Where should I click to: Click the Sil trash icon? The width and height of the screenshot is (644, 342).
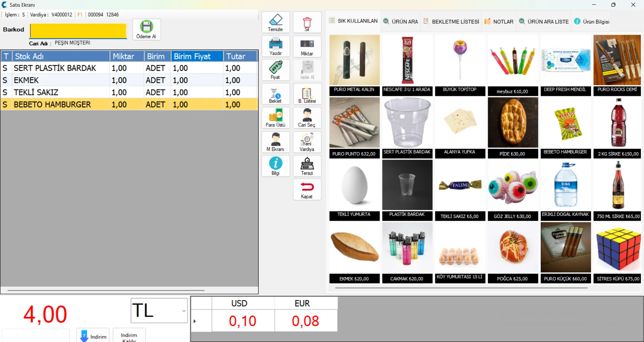(x=307, y=22)
